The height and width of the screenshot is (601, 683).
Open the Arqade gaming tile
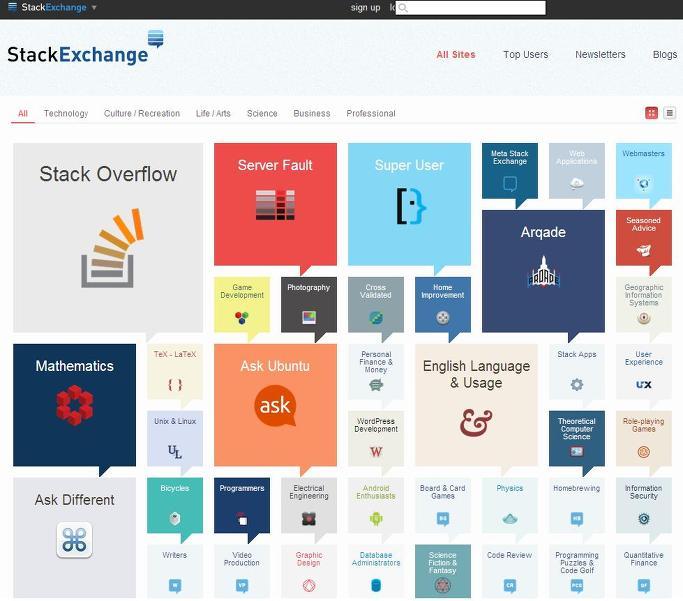tap(543, 271)
